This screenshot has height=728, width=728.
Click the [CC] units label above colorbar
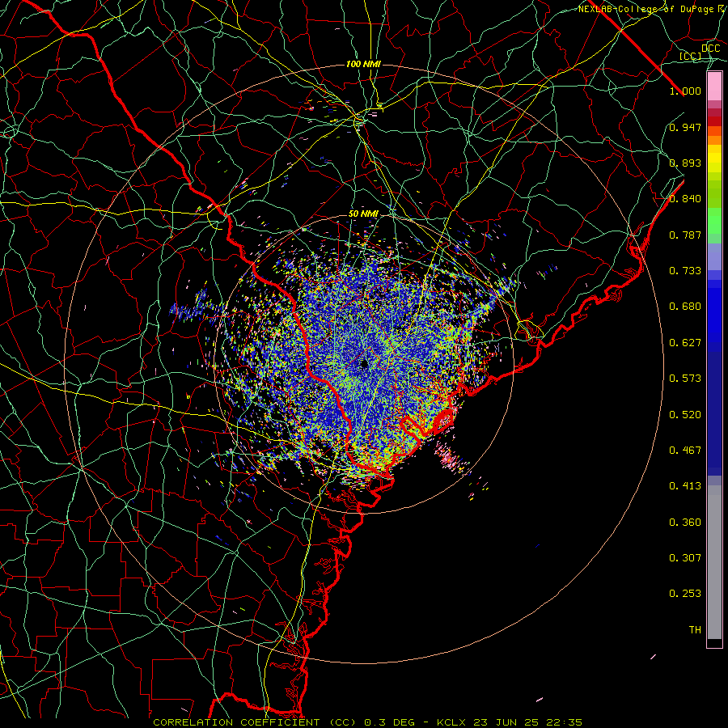691,56
